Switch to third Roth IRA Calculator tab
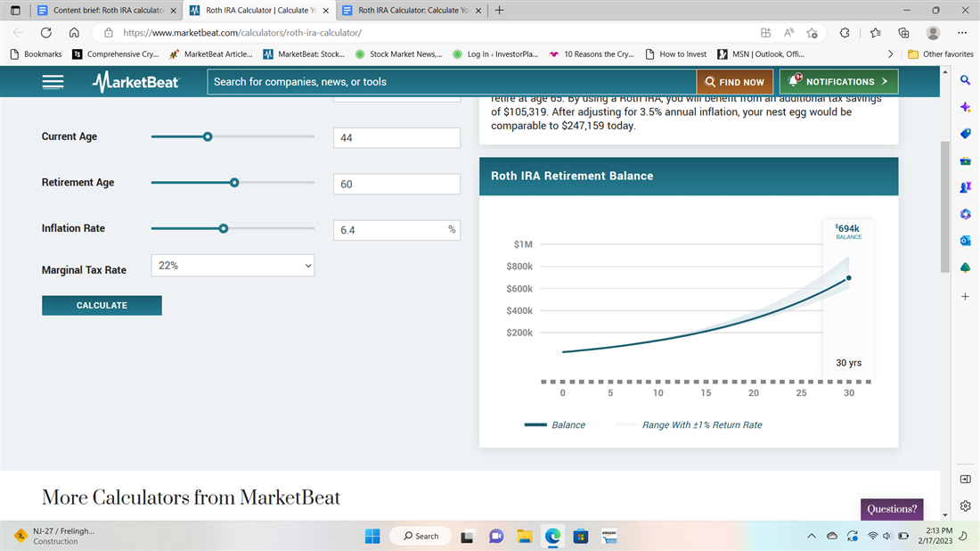The height and width of the screenshot is (551, 980). 412,11
